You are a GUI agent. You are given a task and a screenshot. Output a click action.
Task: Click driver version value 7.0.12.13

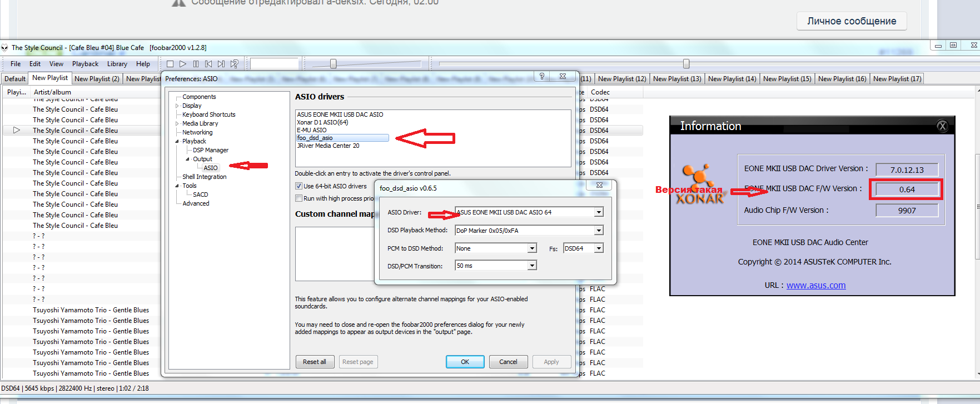tap(907, 170)
